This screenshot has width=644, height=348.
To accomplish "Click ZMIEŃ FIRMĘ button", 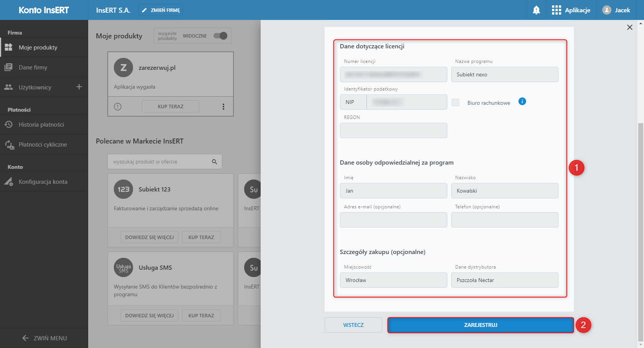I will [x=161, y=10].
